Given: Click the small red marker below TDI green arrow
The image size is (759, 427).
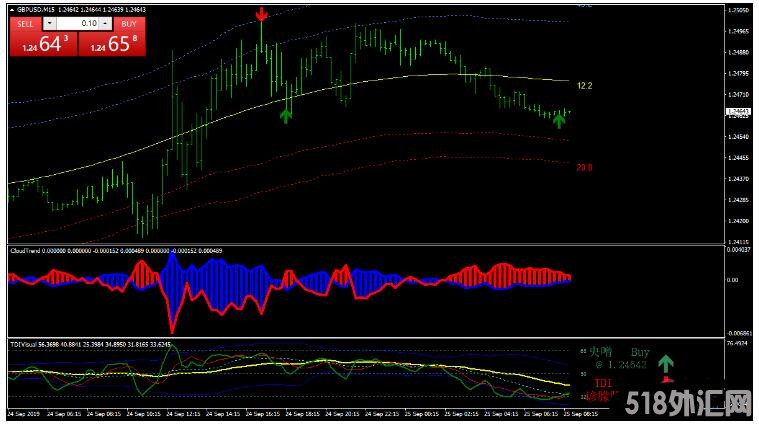Looking at the screenshot, I should coord(668,379).
